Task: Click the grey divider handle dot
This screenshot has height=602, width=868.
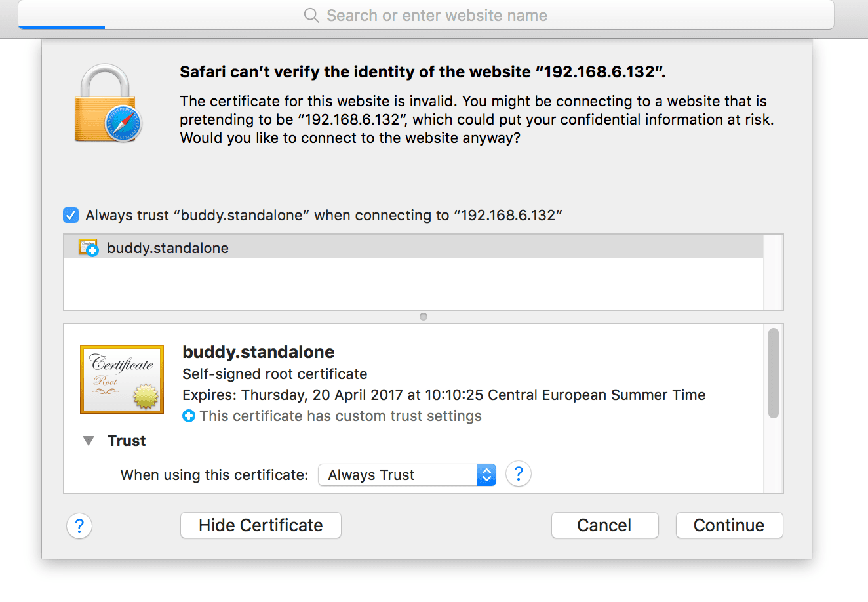Action: click(x=423, y=317)
